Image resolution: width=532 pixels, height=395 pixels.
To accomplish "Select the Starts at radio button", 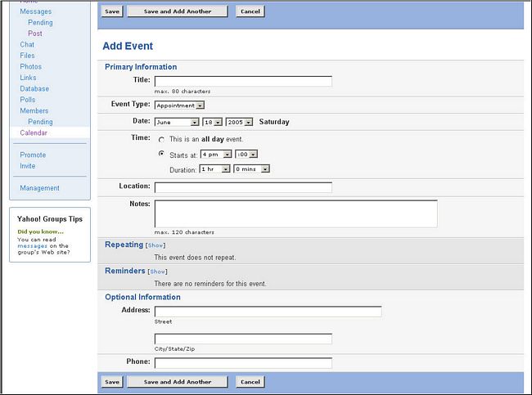I will (x=162, y=154).
